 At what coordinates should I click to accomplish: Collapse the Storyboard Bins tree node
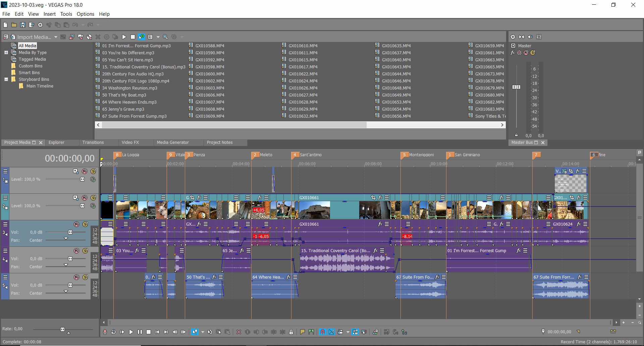coord(6,79)
